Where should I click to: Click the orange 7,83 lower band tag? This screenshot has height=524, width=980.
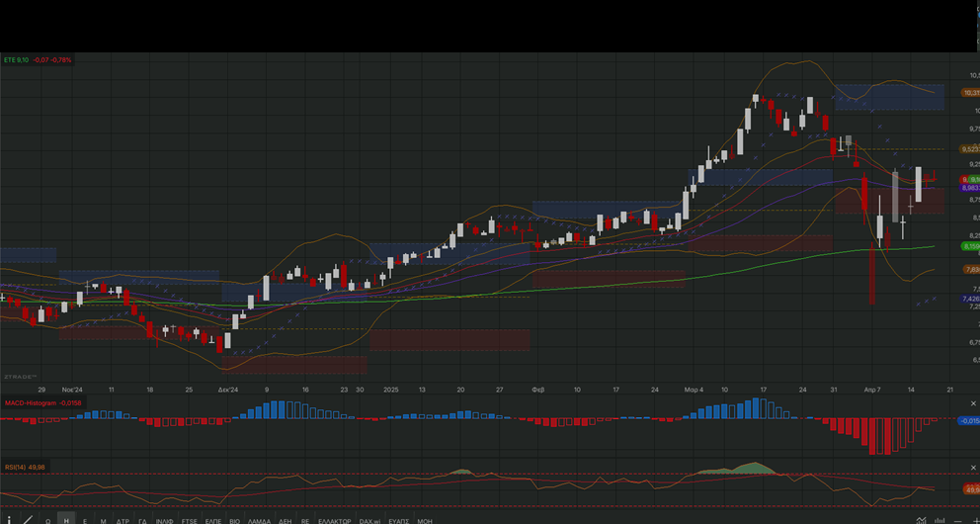click(x=971, y=270)
